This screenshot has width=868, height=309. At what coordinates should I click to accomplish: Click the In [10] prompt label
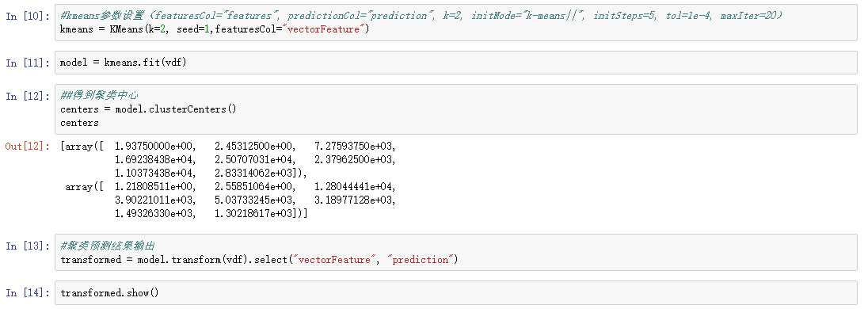pos(25,16)
